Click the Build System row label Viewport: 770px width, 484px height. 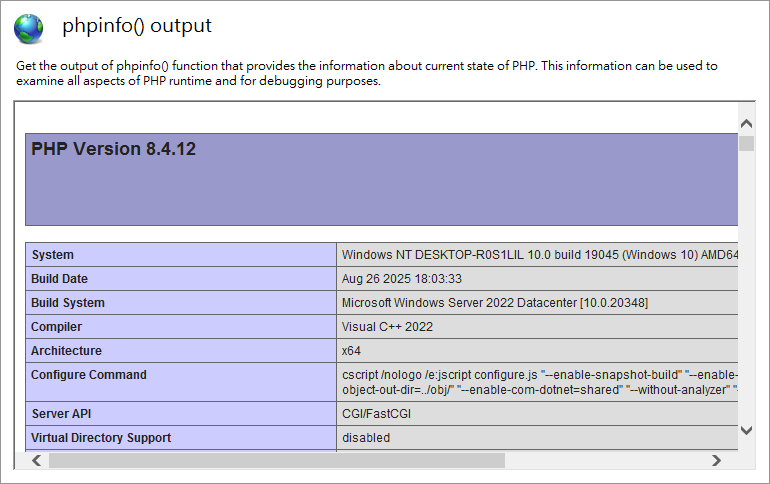point(67,303)
